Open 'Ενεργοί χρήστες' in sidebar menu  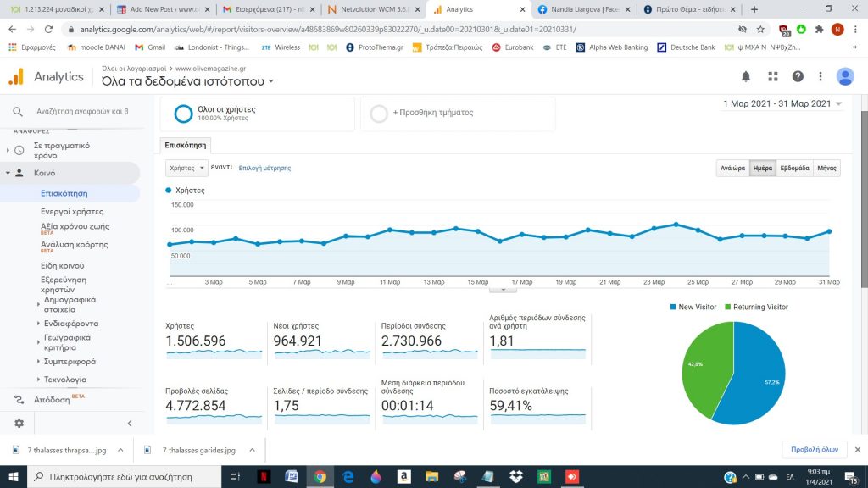tap(72, 211)
